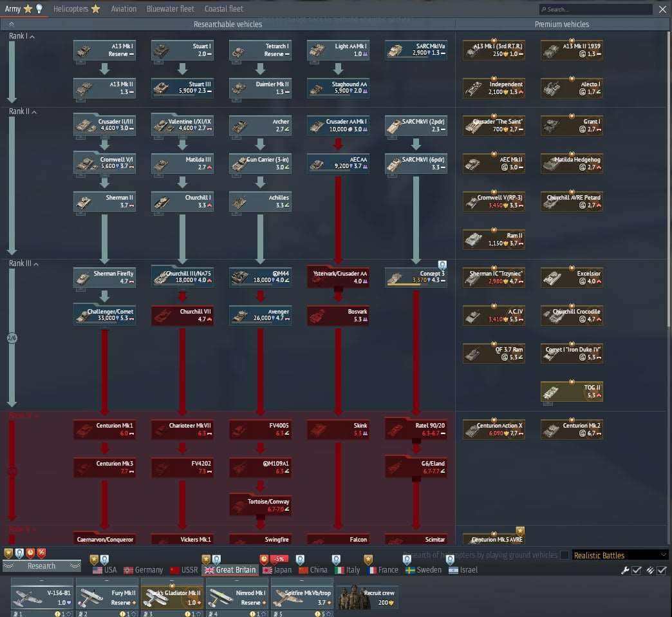Click the Recruit crew button
Screen dimensions: 672x617
(368, 598)
